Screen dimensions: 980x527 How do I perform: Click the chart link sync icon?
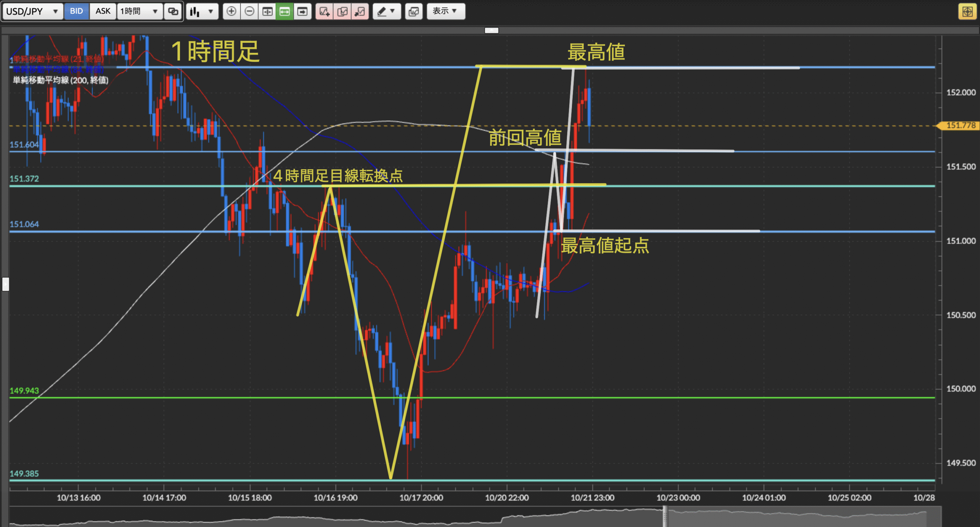pos(173,11)
